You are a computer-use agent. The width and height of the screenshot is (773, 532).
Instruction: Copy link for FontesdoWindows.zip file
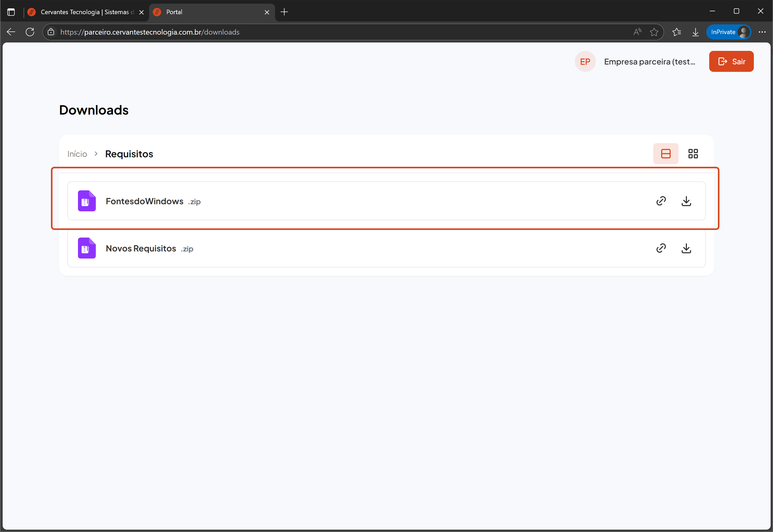tap(661, 201)
